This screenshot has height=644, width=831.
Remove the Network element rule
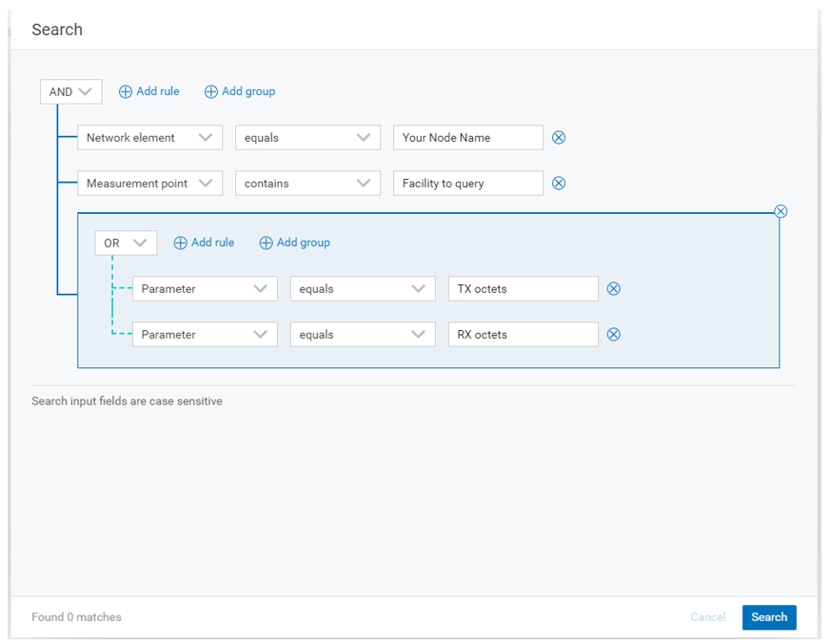pos(559,137)
